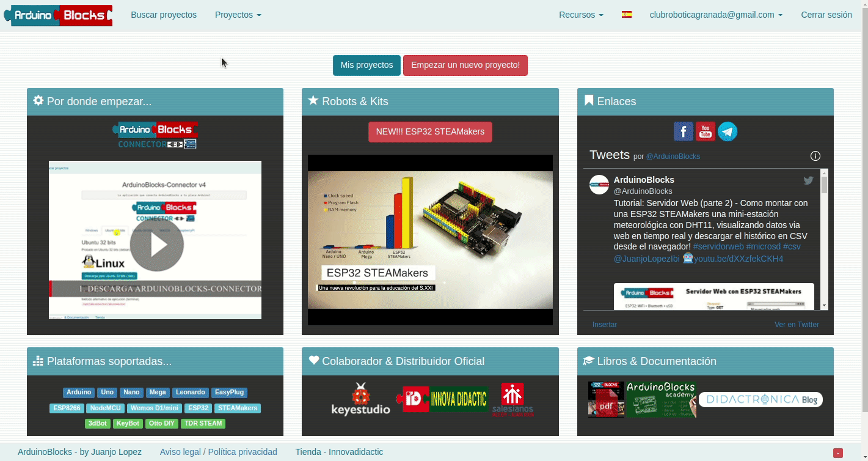
Task: Click Empezar un nuevo proyecto!
Action: pos(465,65)
